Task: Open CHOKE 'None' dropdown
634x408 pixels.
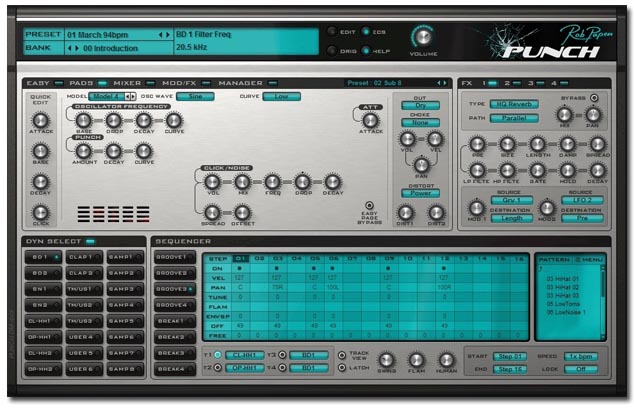Action: click(421, 123)
